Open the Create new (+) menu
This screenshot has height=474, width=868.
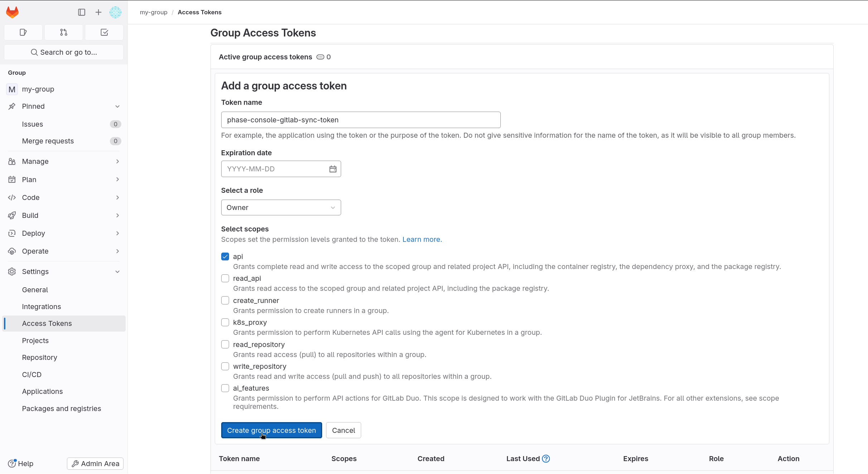click(x=98, y=12)
